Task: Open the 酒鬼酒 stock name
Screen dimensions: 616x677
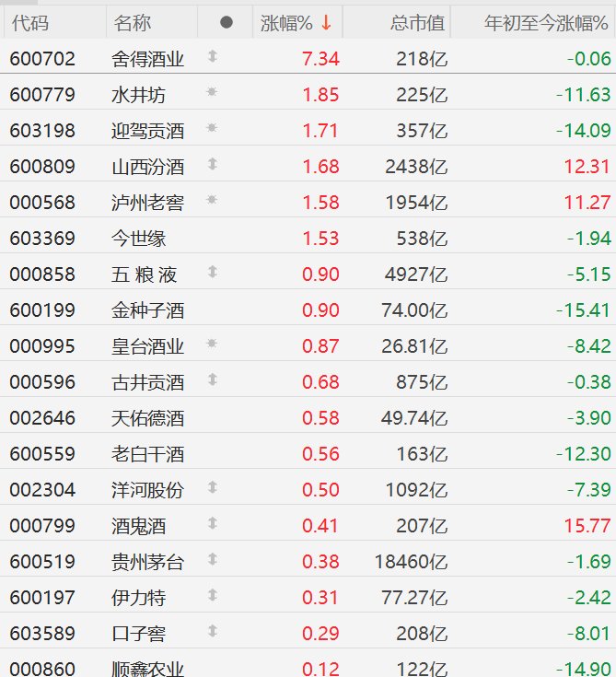Action: pyautogui.click(x=138, y=525)
